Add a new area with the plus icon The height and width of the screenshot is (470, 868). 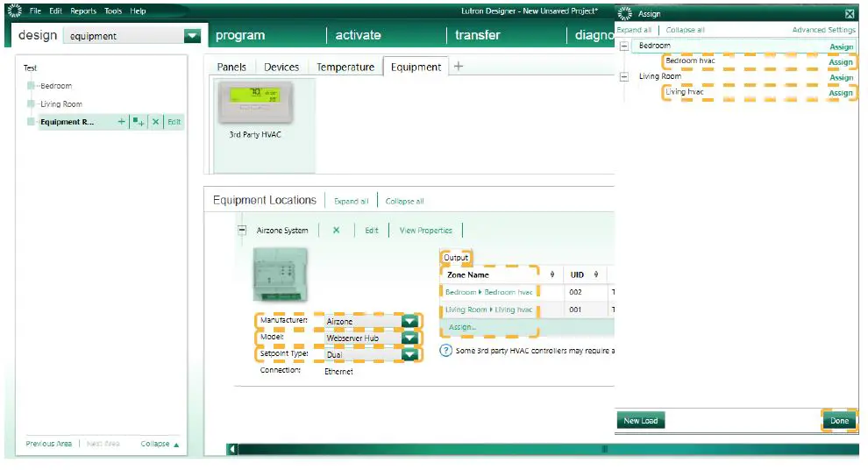[x=121, y=122]
